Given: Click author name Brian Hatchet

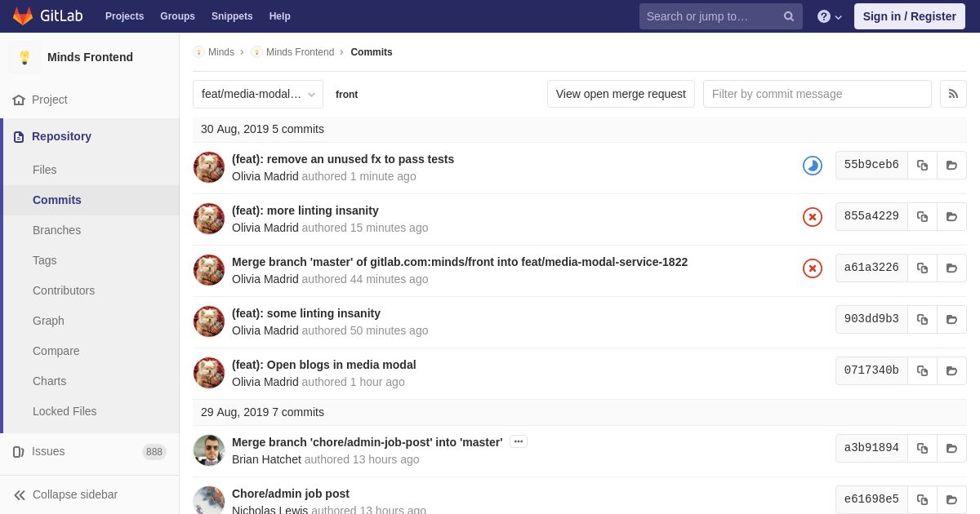Looking at the screenshot, I should [266, 459].
